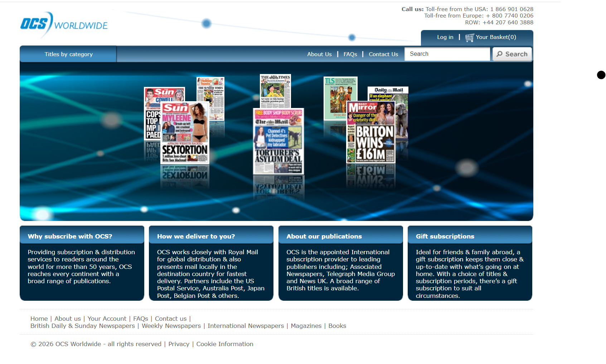
Task: Open the Daily Mirror Briton Wins cover
Action: 370,132
